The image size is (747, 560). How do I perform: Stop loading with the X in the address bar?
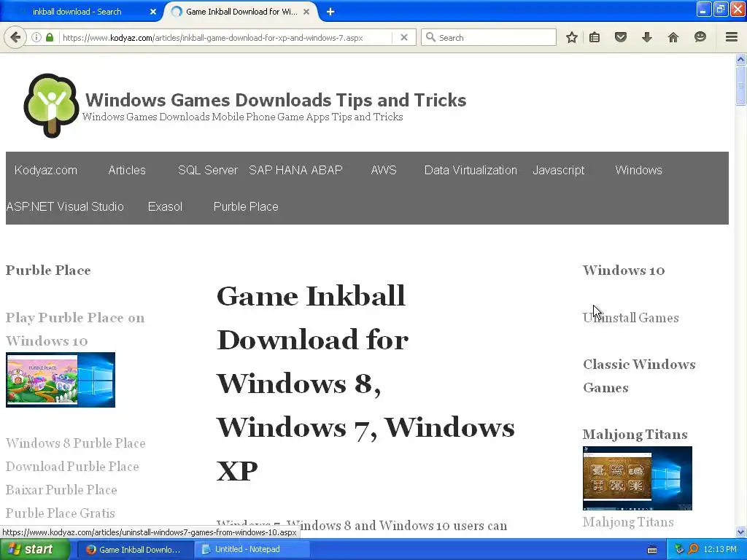coord(404,37)
